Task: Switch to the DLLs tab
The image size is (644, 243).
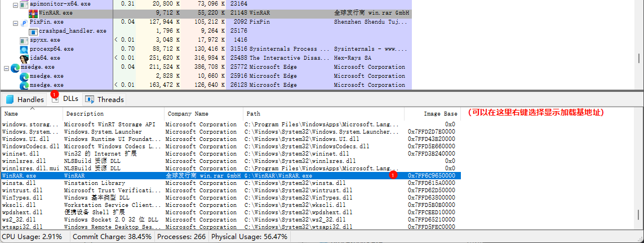Action: point(65,99)
